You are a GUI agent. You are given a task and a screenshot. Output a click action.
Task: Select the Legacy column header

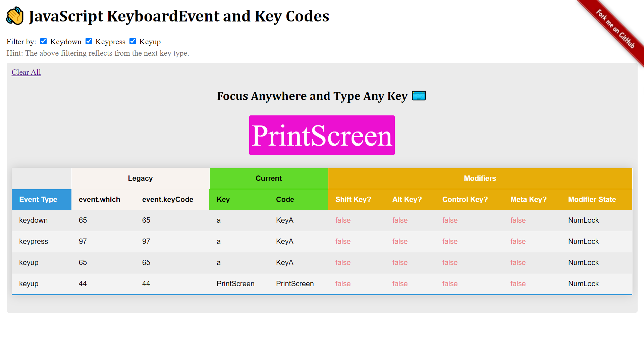[x=140, y=178]
